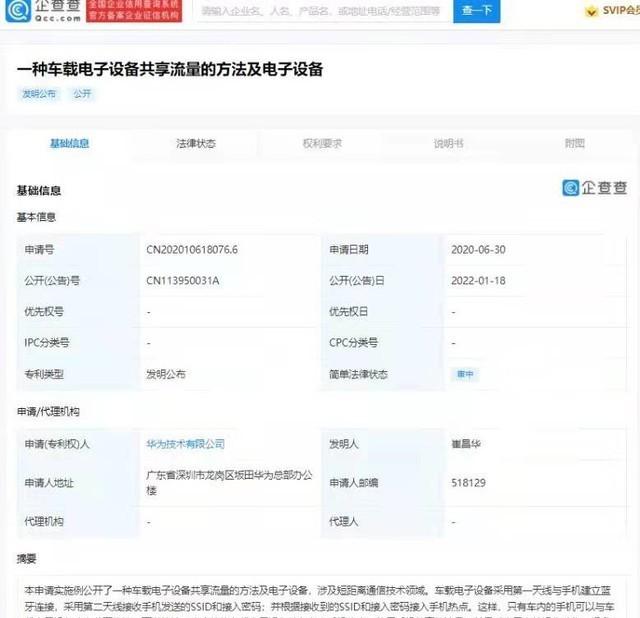This screenshot has width=640, height=618.
Task: Select postal code 518129
Action: [x=469, y=482]
